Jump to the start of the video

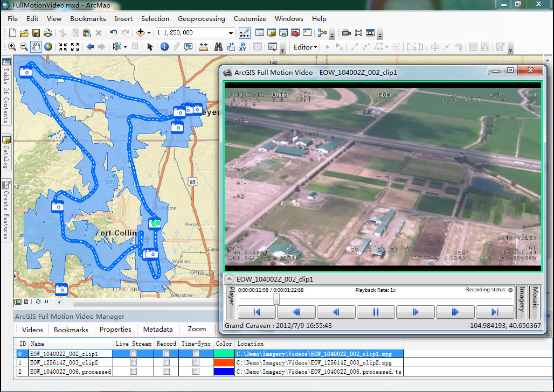click(257, 312)
